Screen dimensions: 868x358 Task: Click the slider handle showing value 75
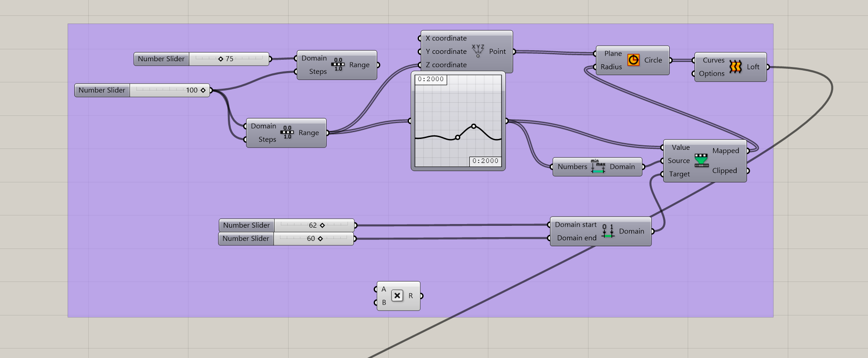tap(221, 59)
